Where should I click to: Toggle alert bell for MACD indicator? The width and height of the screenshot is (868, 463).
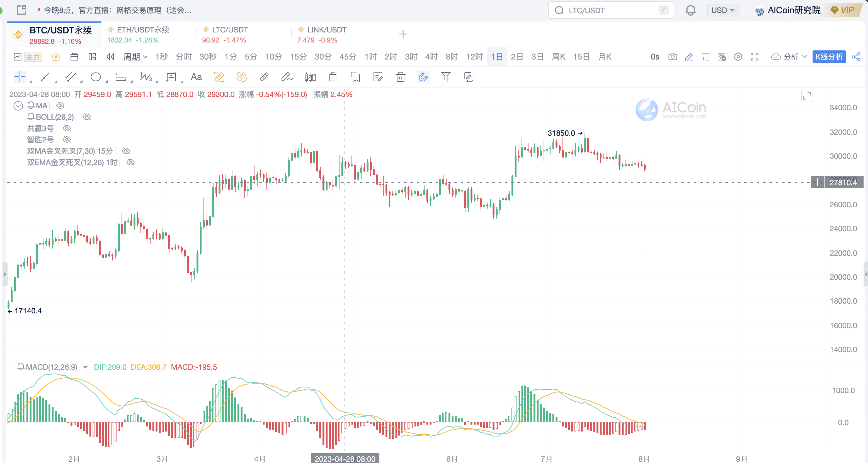(20, 367)
